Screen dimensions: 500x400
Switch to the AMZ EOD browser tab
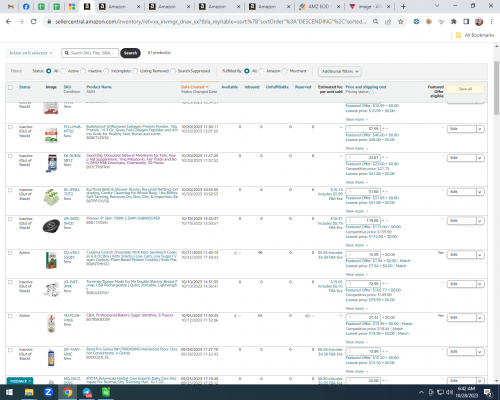(318, 6)
